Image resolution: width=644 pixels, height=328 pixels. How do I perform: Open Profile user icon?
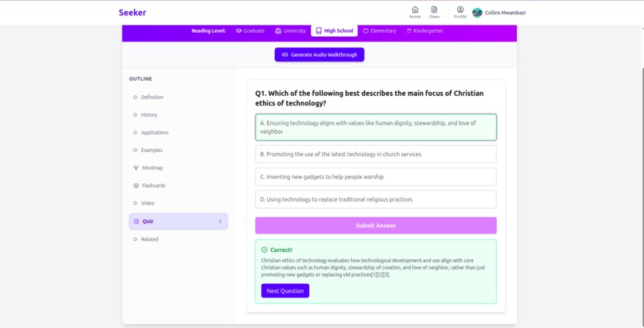click(460, 12)
